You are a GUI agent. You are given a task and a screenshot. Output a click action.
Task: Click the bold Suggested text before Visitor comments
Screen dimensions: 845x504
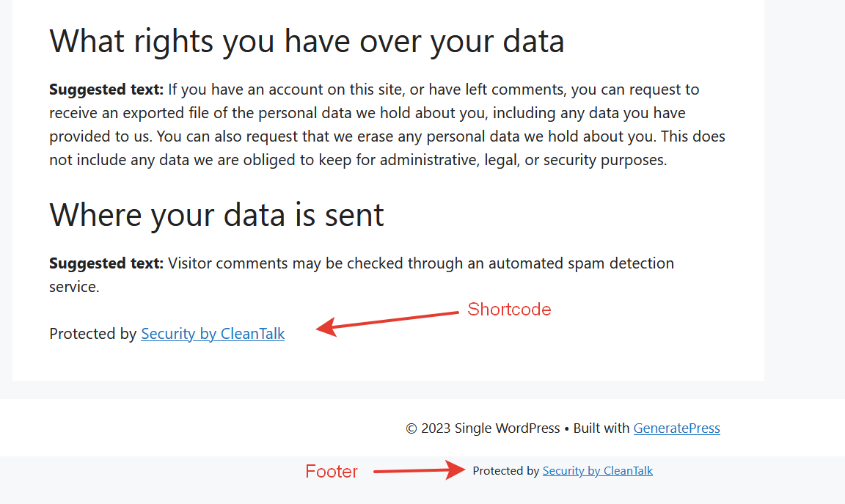[106, 263]
